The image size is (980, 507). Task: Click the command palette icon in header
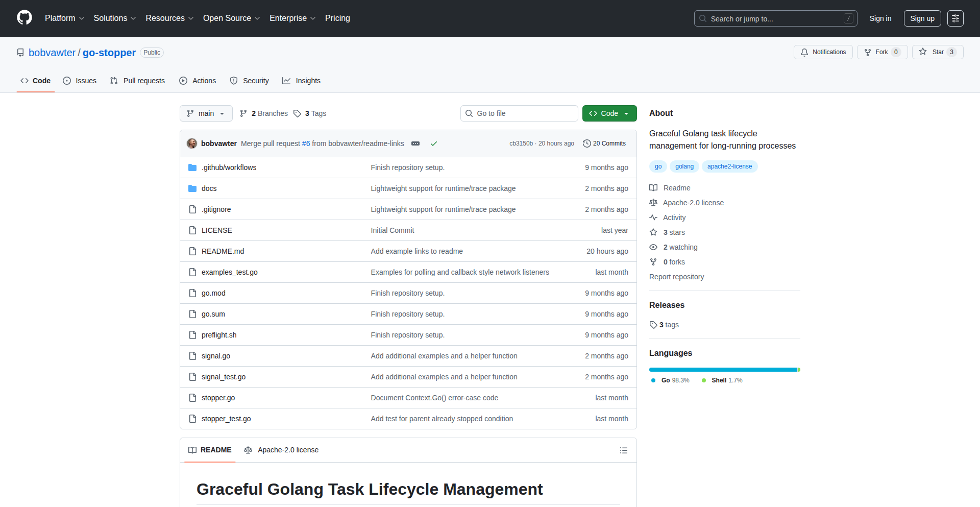tap(955, 18)
